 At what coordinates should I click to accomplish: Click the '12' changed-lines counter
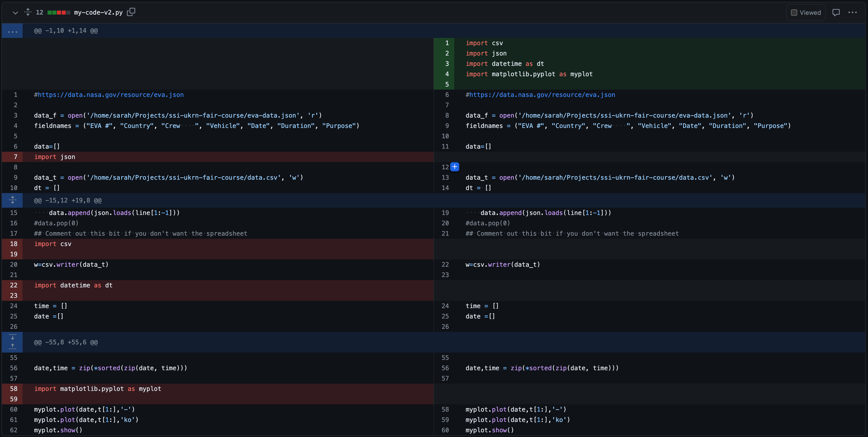coord(39,12)
